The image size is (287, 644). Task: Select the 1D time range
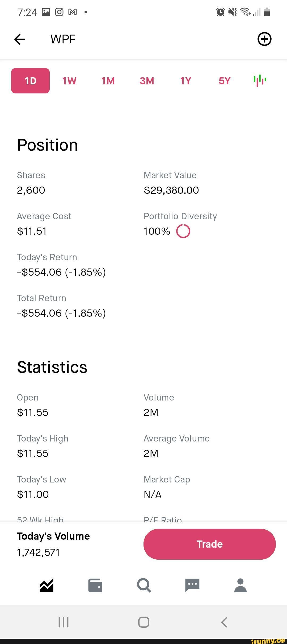coord(30,81)
